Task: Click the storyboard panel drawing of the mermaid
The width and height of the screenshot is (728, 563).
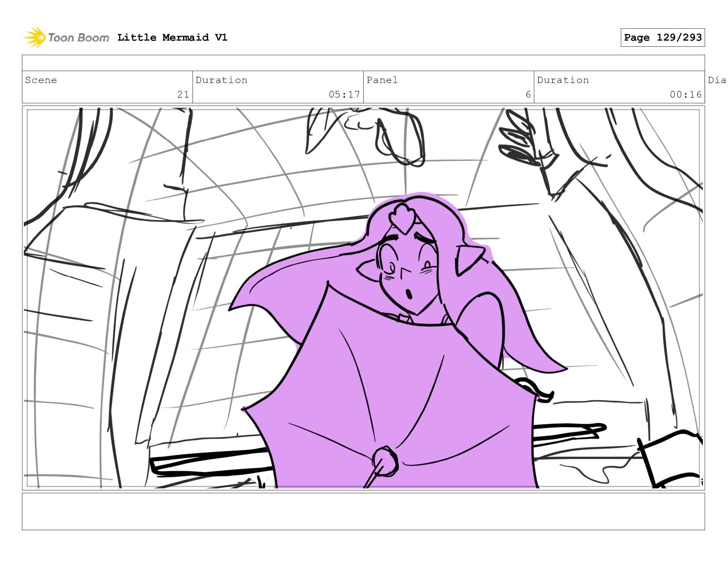Action: point(364,298)
